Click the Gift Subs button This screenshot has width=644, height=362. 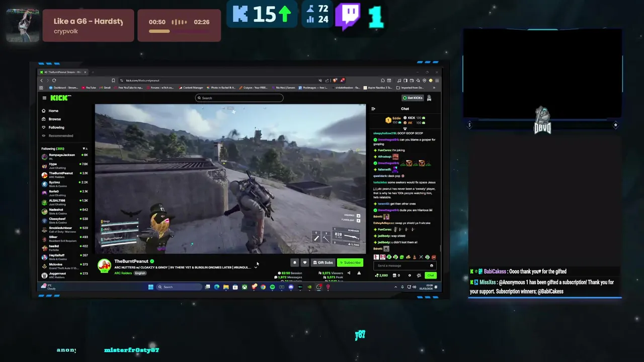click(x=323, y=262)
